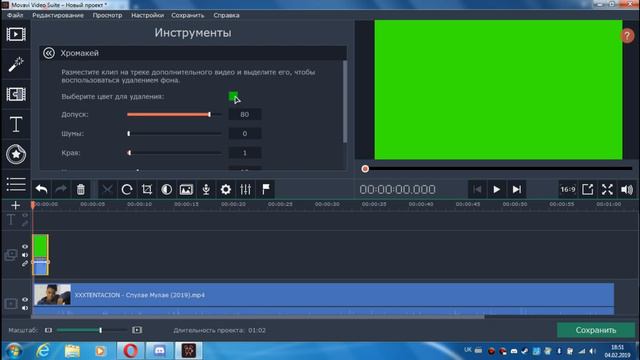Click the timeline horizontal scrollbar
640x360 pixels.
coord(259,317)
